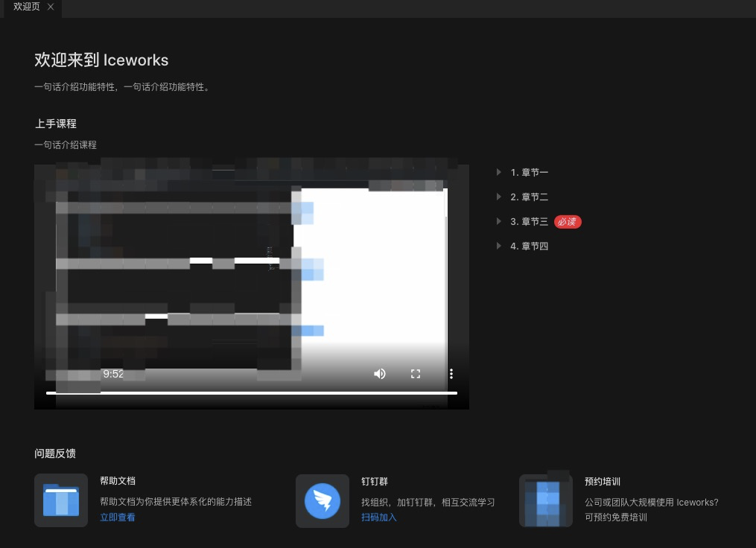
Task: Click 扫码加入 to join the DingTalk group
Action: tap(378, 517)
